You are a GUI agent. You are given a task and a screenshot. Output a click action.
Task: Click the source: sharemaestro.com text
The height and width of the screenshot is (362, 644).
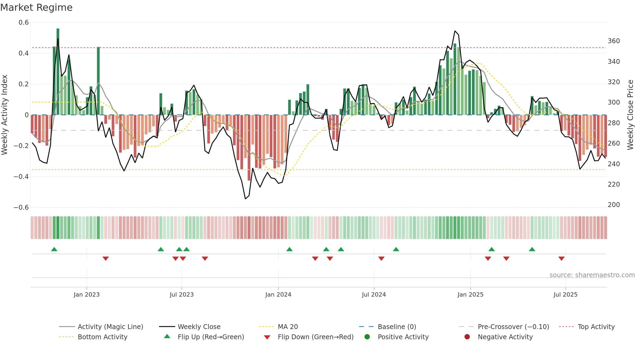[592, 275]
